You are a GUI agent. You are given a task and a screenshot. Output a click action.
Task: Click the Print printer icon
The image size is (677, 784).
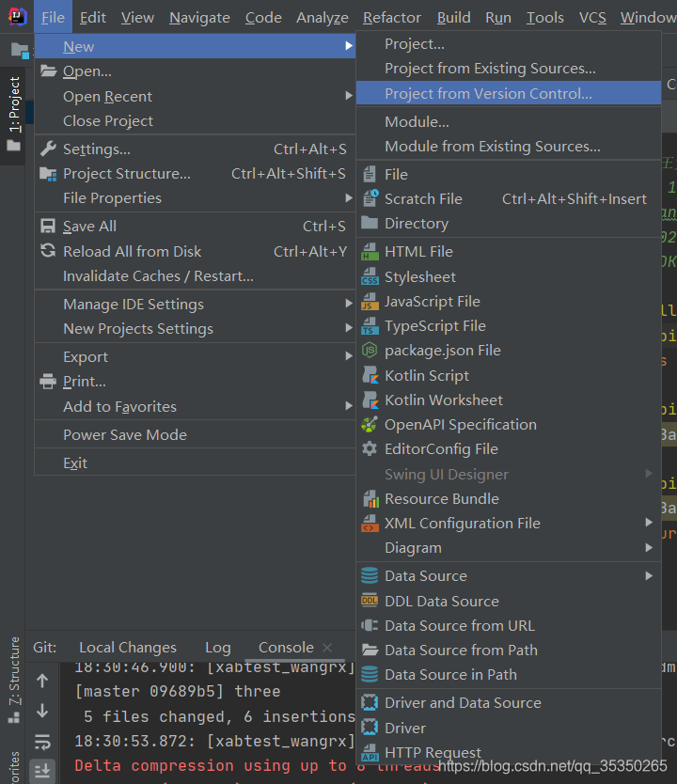click(48, 382)
